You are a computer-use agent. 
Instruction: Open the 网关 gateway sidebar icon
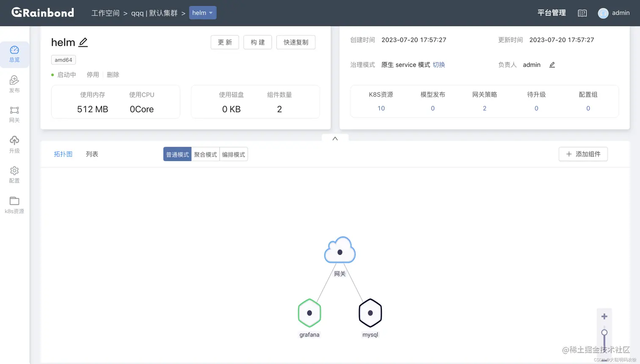14,115
